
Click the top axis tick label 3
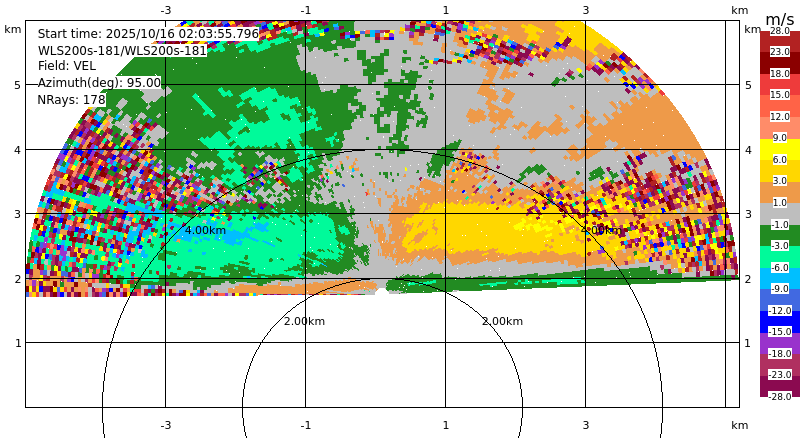586,10
